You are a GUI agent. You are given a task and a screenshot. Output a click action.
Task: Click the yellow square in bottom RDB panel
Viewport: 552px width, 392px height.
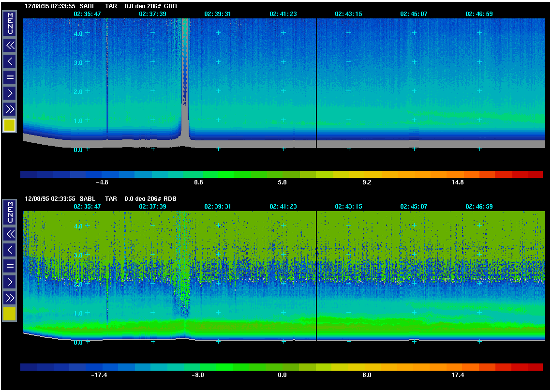pyautogui.click(x=10, y=314)
